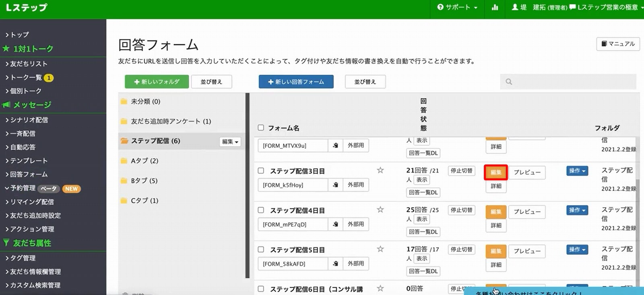644x295 pixels.
Task: Open 操作 dropdown for ステップ配信5日目
Action: point(577,250)
